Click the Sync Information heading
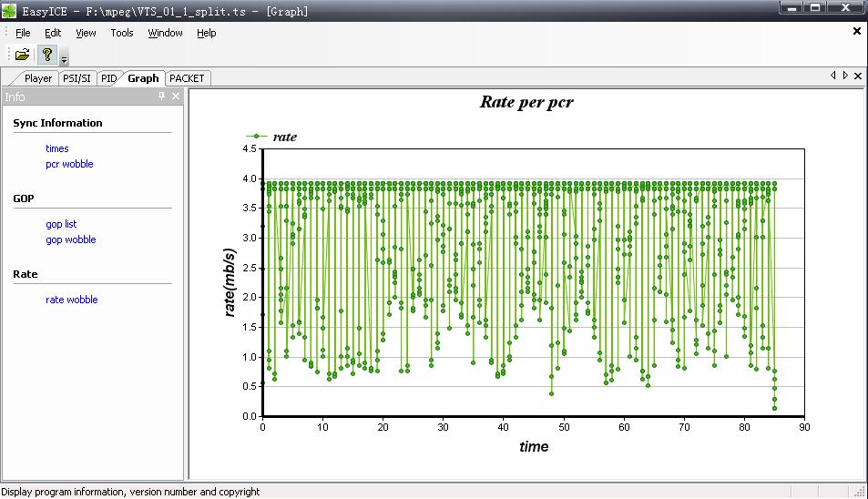The height and width of the screenshot is (499, 868). (57, 123)
